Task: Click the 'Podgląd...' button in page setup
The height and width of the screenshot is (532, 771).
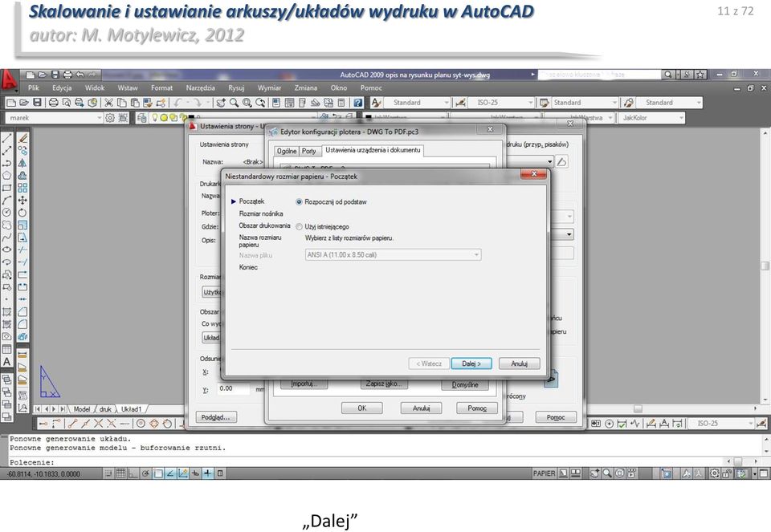Action: coord(216,417)
